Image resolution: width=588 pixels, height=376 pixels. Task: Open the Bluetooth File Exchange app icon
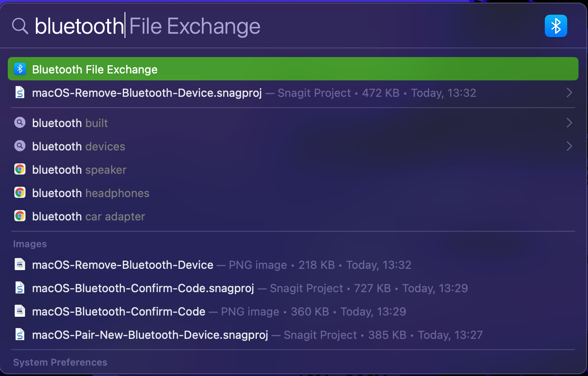click(x=20, y=69)
